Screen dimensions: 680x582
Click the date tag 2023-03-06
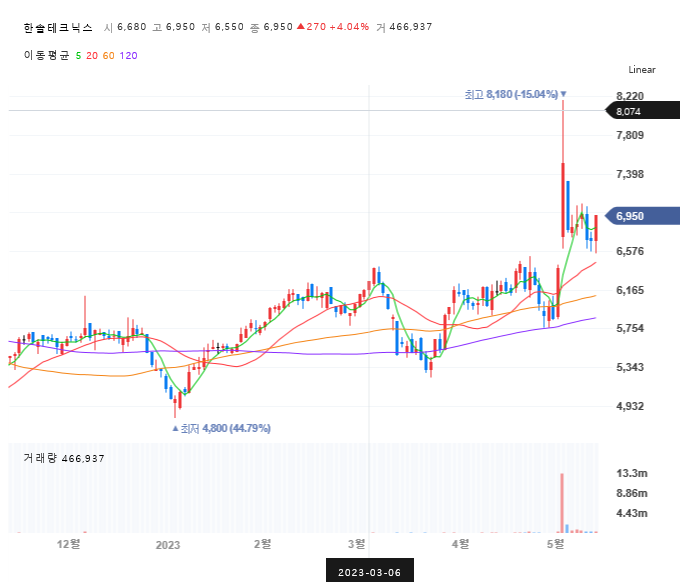369,571
